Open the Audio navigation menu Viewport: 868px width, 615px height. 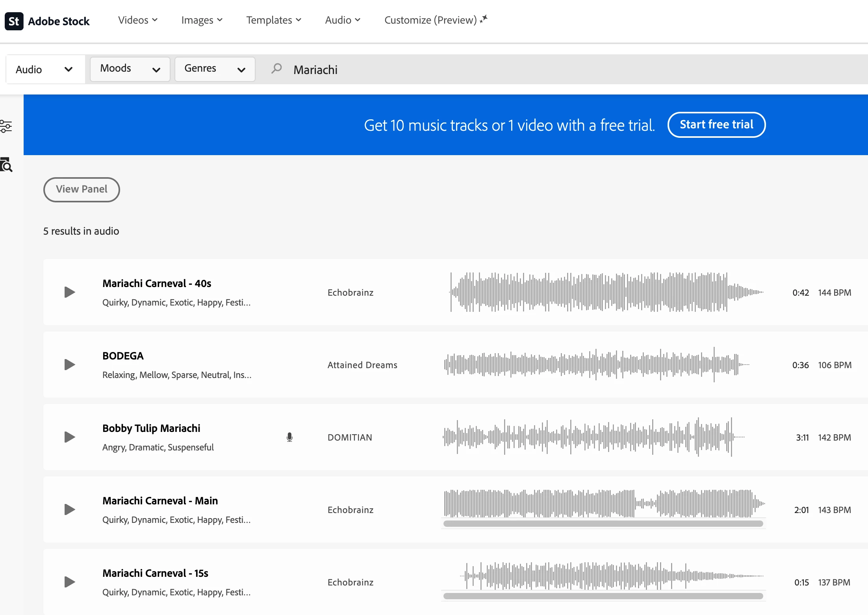coord(343,20)
